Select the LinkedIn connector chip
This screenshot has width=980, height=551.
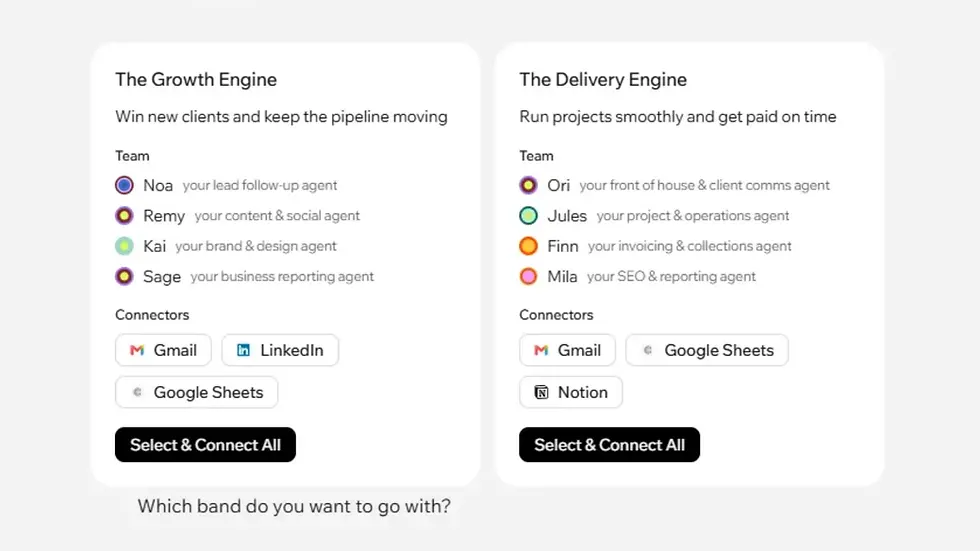pyautogui.click(x=280, y=350)
